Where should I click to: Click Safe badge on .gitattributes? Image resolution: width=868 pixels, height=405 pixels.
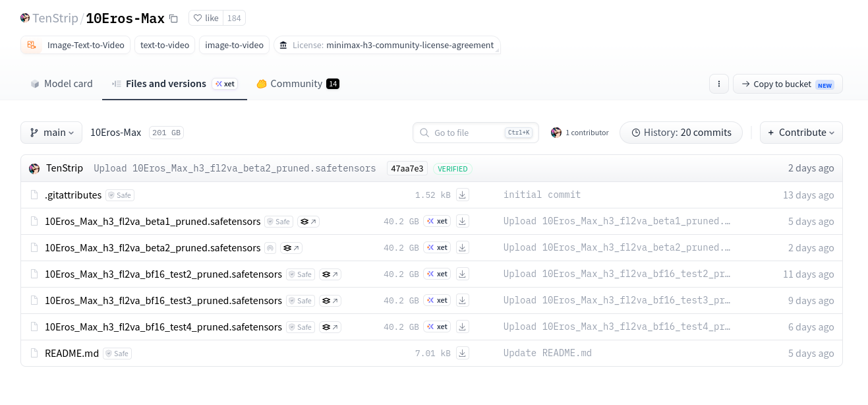[121, 195]
